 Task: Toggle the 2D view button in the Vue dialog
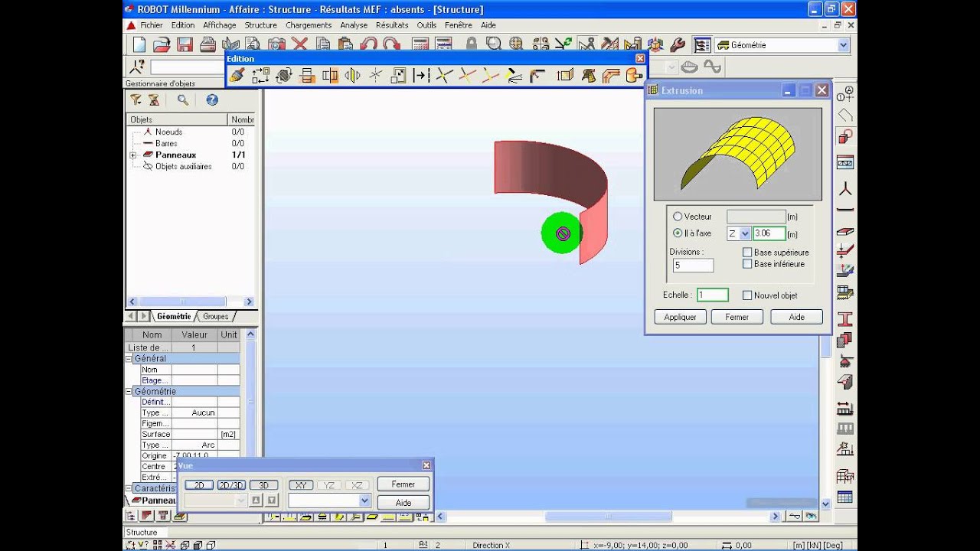point(199,485)
